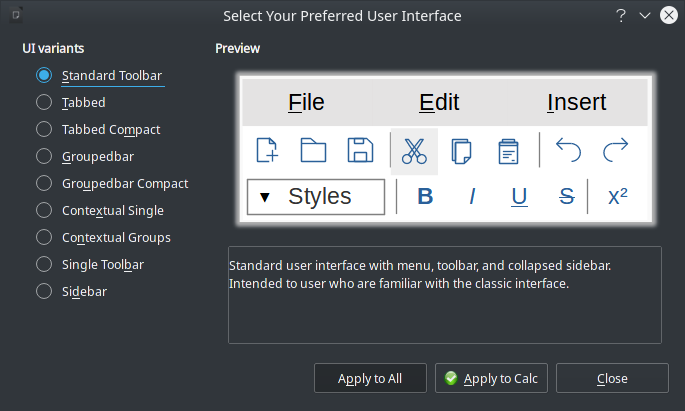Click the description text box
Screen dimensions: 685x411
[445, 295]
